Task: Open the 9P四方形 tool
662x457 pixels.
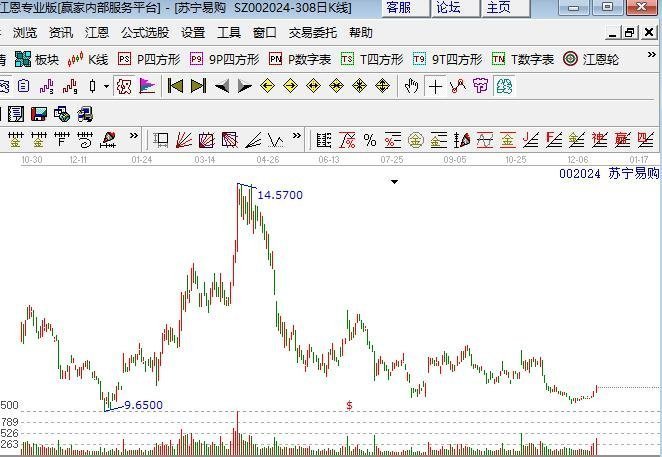Action: pyautogui.click(x=224, y=60)
